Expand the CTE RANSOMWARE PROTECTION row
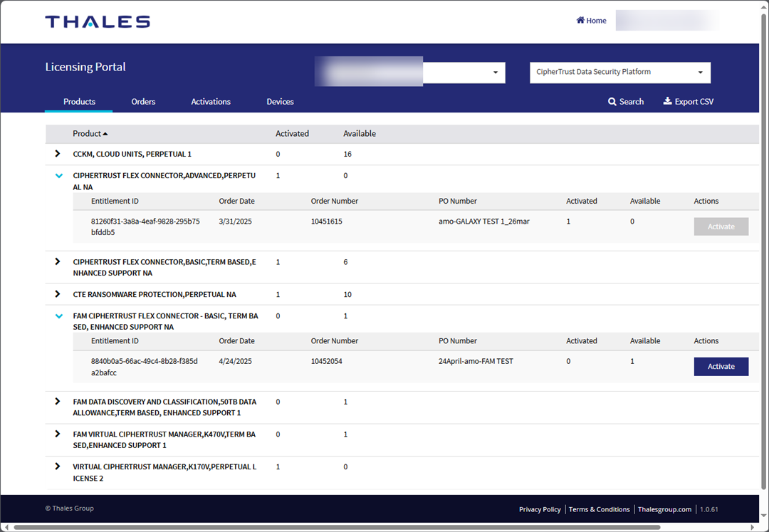Screen dimensions: 769x532 click(58, 293)
